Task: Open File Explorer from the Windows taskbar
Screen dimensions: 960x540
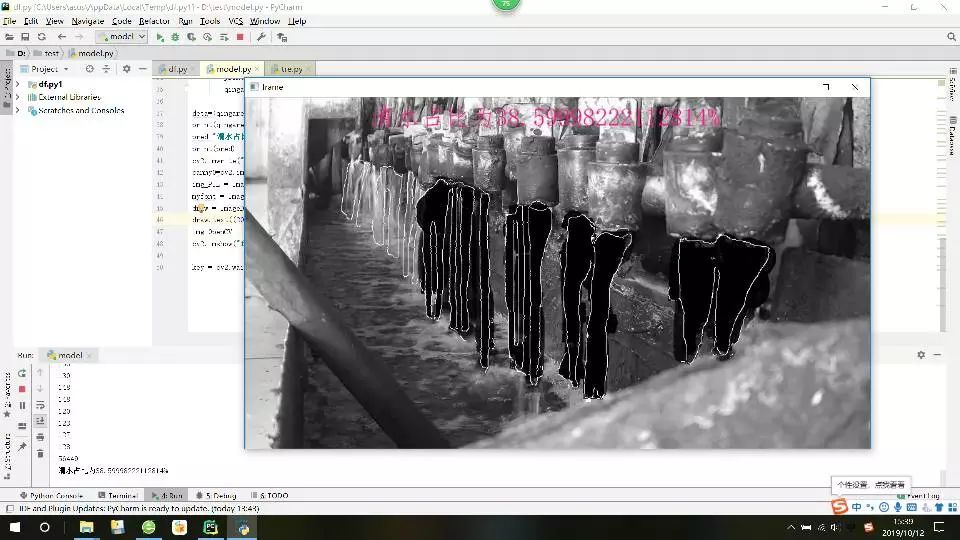Action: [86, 526]
